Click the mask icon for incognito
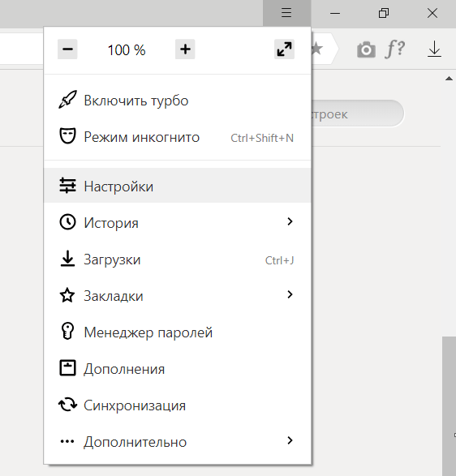This screenshot has width=456, height=476. coord(67,136)
